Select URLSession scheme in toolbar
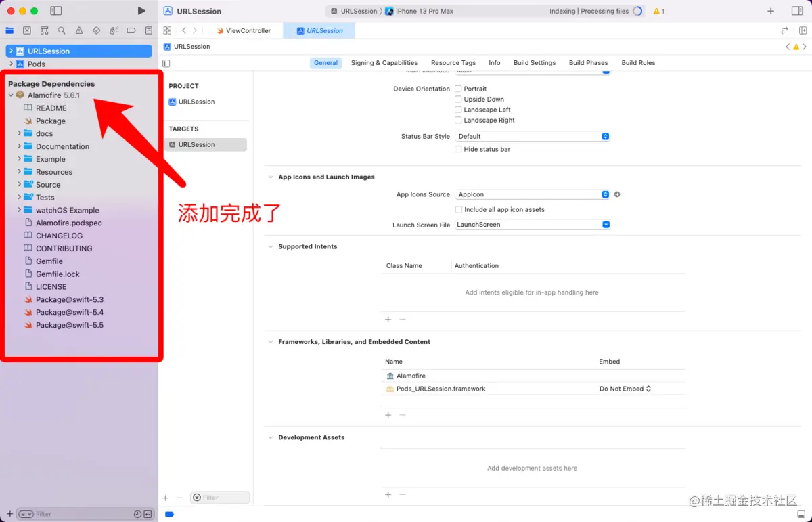This screenshot has width=812, height=522. point(354,11)
